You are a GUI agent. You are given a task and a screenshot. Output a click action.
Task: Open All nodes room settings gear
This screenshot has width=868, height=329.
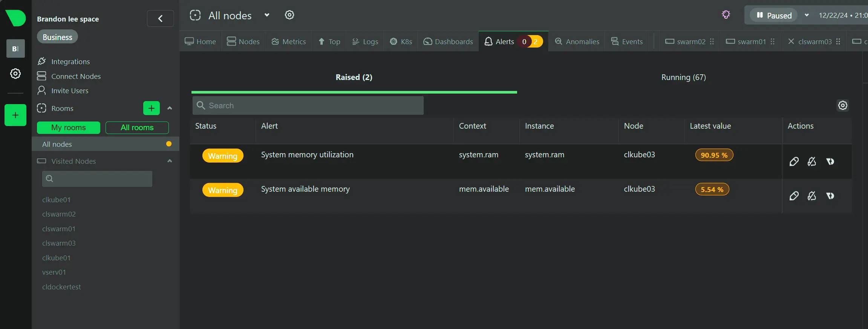(x=289, y=15)
